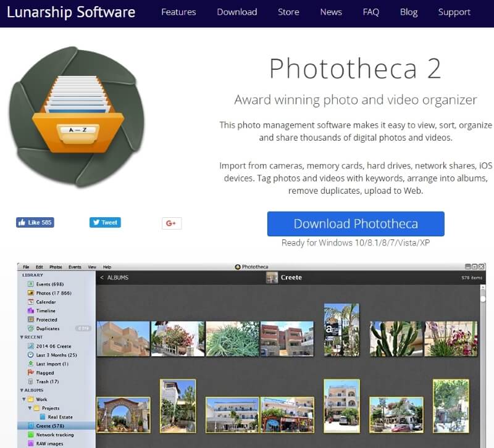Image resolution: width=494 pixels, height=448 pixels.
Task: Collapse the RECENT section triangle
Action: coord(22,337)
